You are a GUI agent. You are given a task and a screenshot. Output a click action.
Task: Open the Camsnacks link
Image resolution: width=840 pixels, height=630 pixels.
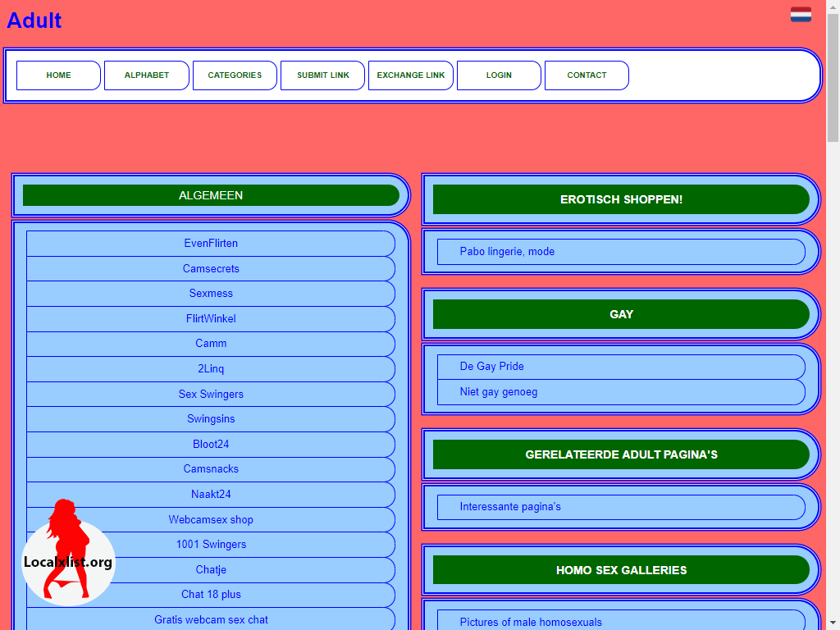211,468
